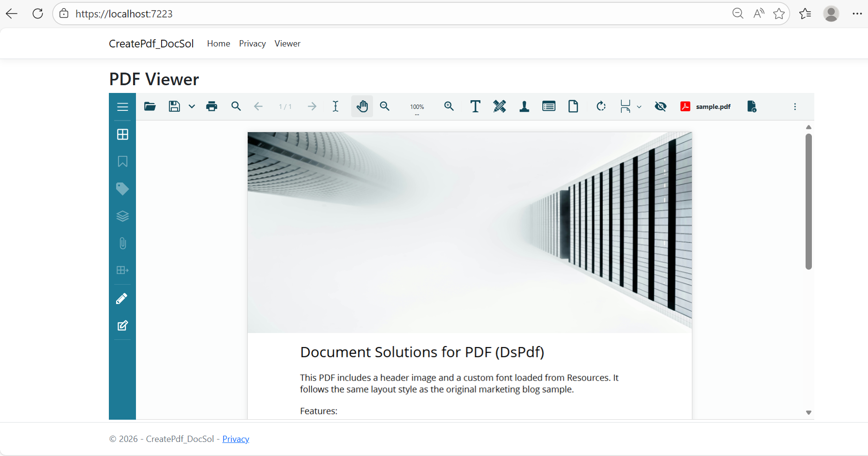Hide all annotations with the eye icon

[661, 106]
